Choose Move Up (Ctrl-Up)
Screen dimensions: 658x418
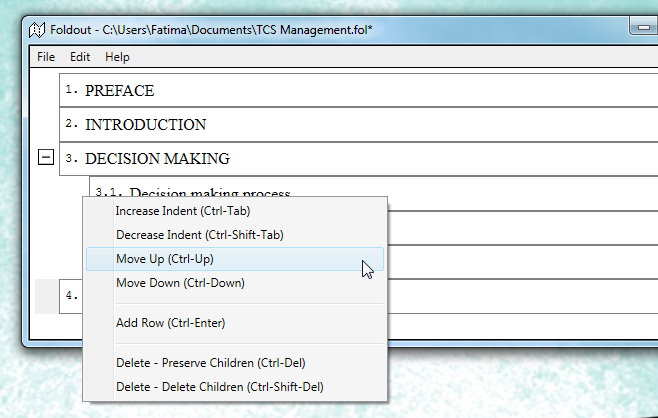(x=235, y=259)
